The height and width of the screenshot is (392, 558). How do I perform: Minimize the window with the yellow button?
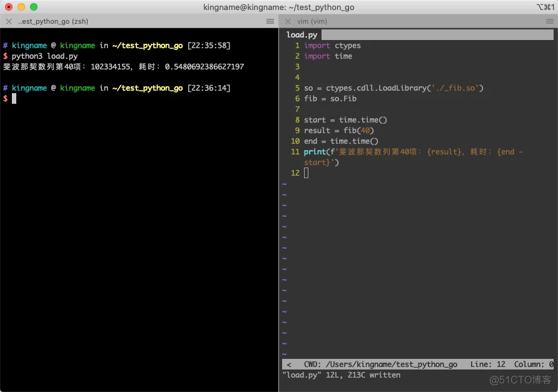coord(21,7)
